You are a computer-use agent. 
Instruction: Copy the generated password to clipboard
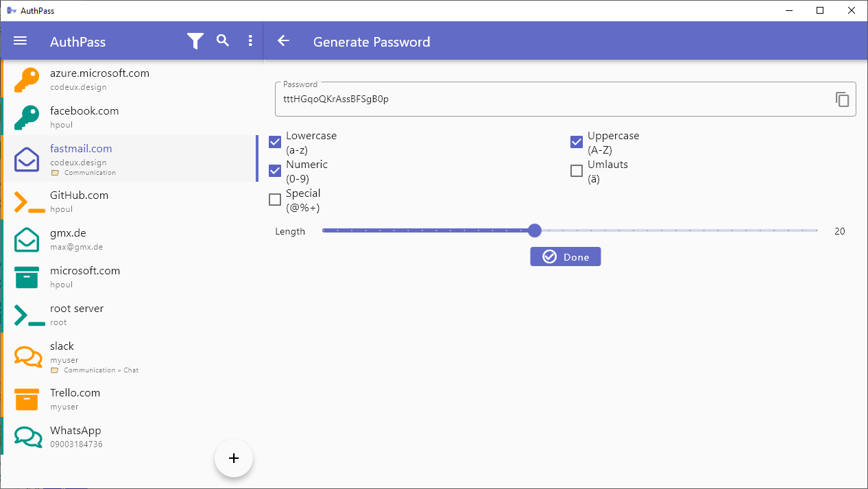click(x=842, y=99)
